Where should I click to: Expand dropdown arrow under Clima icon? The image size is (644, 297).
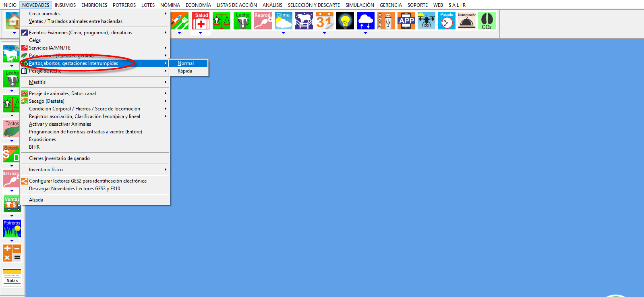tap(283, 33)
